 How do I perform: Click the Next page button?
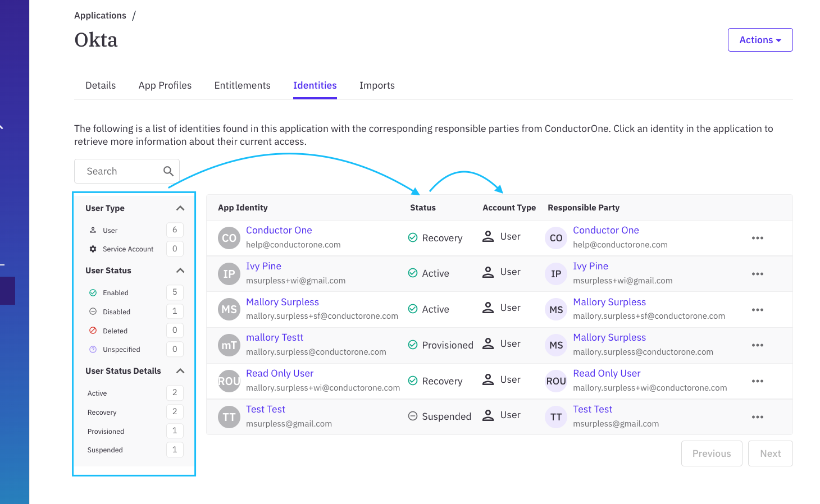click(770, 453)
